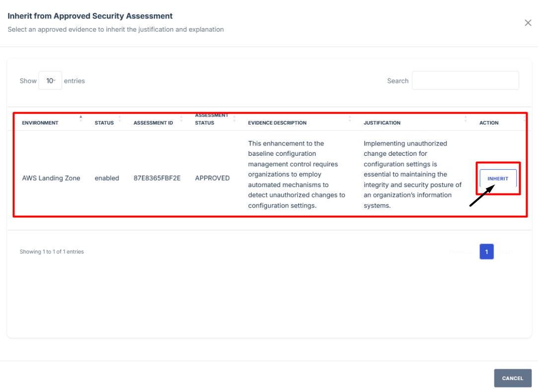Viewport: 538px width, 392px height.
Task: Select the AWS Landing Zone environment cell
Action: pyautogui.click(x=51, y=178)
